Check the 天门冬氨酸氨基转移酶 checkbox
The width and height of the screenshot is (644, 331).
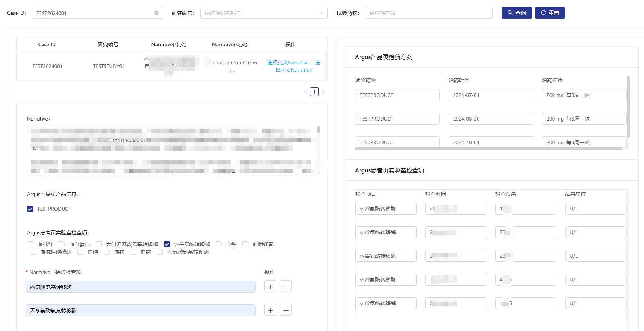pyautogui.click(x=99, y=244)
